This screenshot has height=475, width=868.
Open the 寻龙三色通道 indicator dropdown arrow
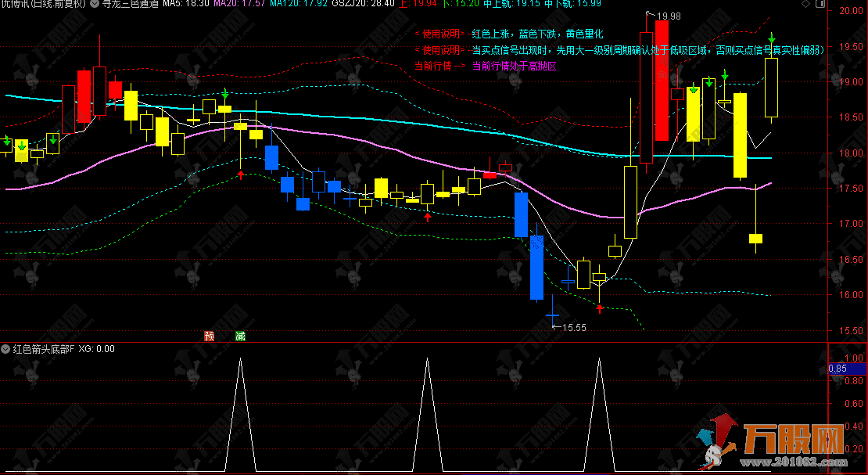[95, 3]
